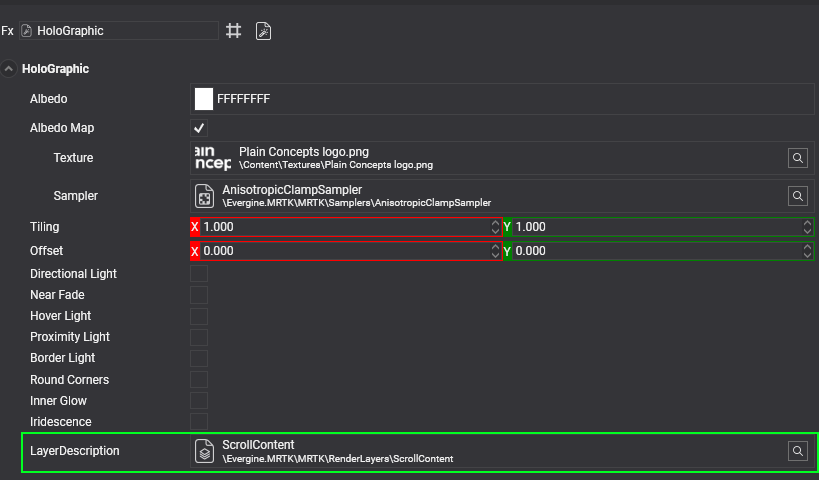Viewport: 819px width, 480px height.
Task: Click the Offset Y value stepper arrows
Action: pos(807,251)
